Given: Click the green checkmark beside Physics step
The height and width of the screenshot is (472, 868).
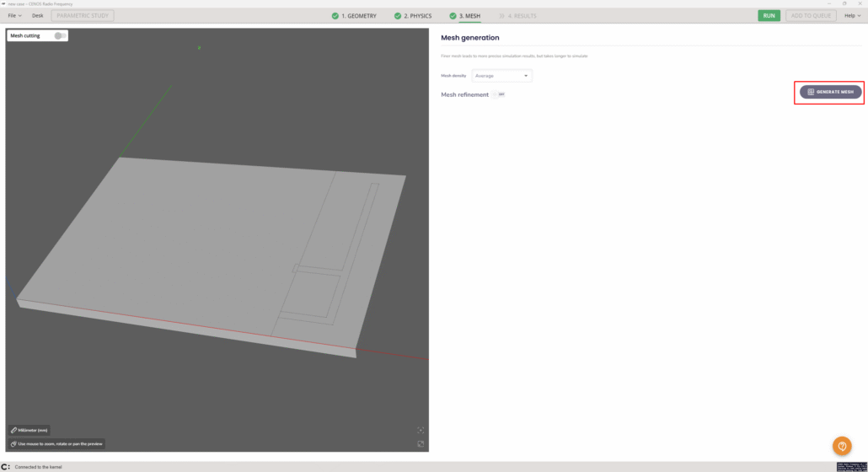Looking at the screenshot, I should (x=398, y=16).
